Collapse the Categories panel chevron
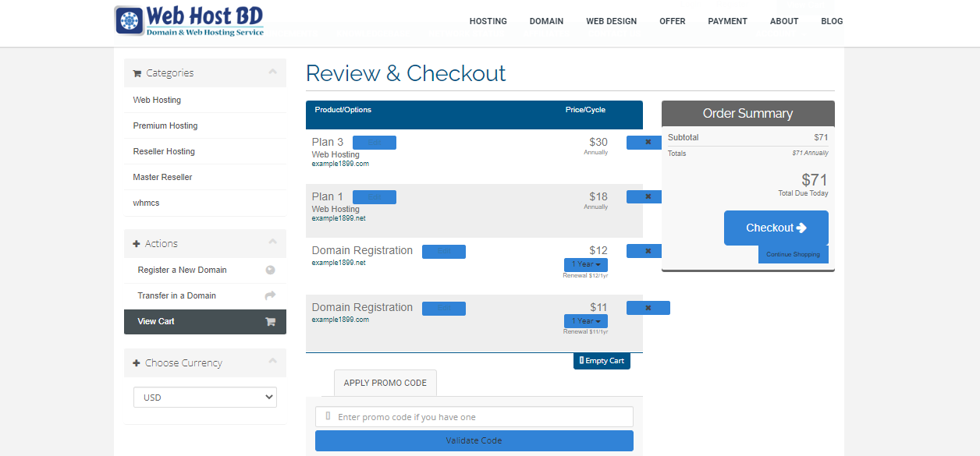980x456 pixels. point(272,72)
